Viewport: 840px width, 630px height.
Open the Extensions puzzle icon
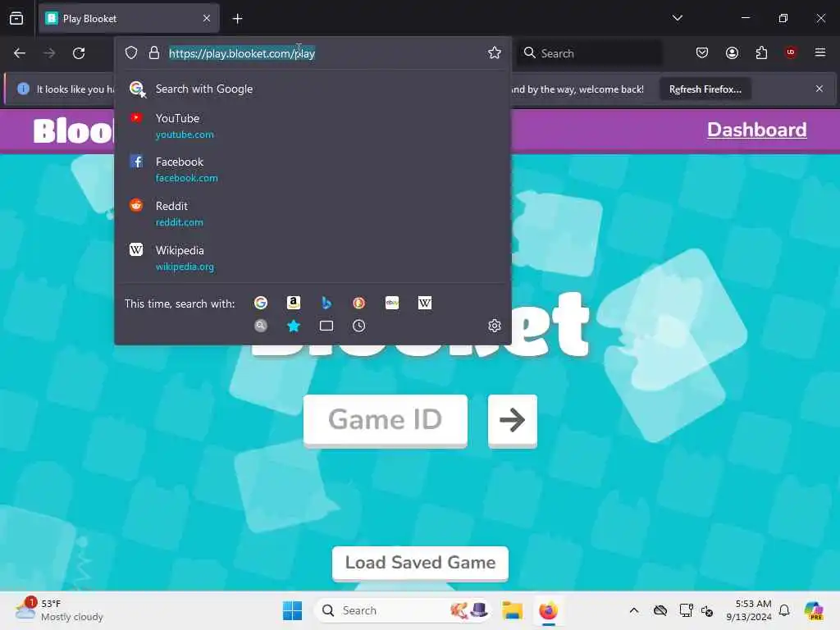pos(761,52)
